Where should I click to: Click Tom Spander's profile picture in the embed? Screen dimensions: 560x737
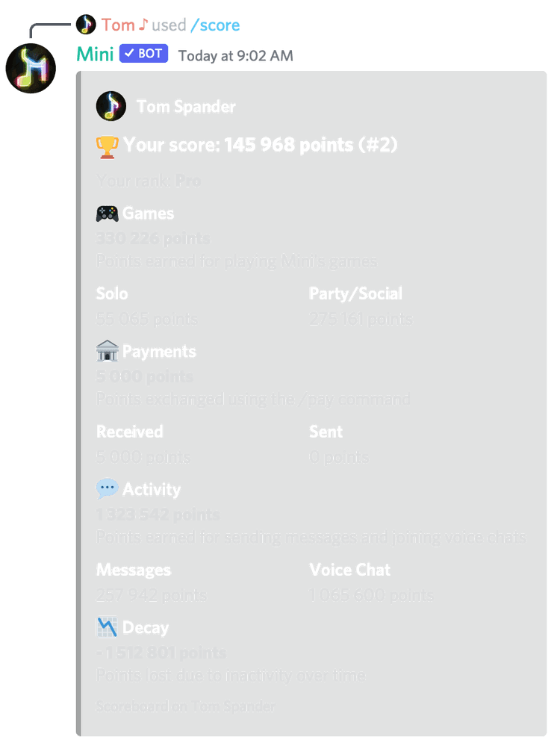click(111, 105)
